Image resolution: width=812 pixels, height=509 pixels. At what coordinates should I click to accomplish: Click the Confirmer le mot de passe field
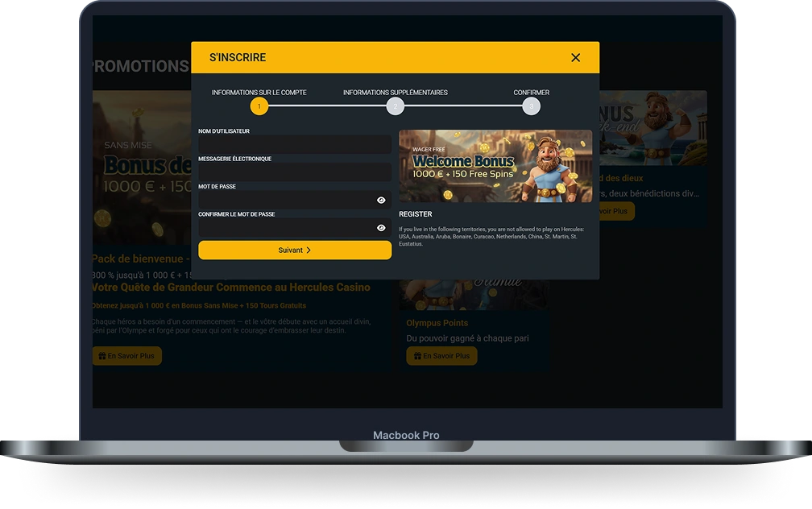(295, 228)
